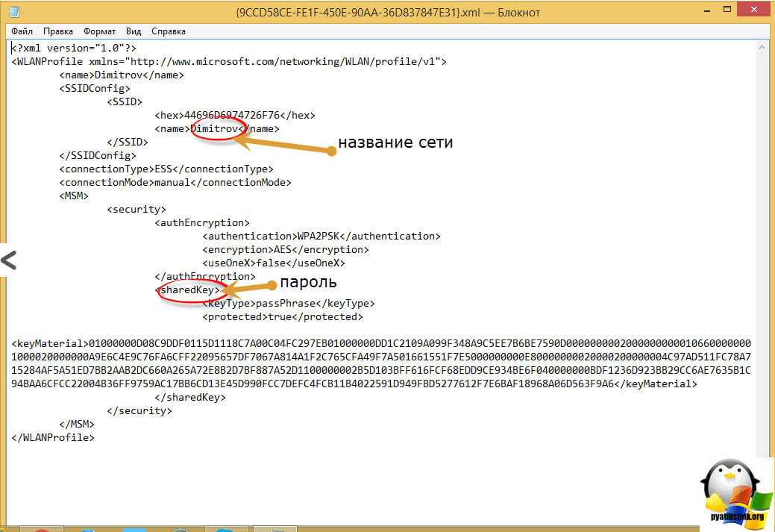The height and width of the screenshot is (532, 775).
Task: Click the 'название сети' annotation label
Action: click(x=395, y=143)
